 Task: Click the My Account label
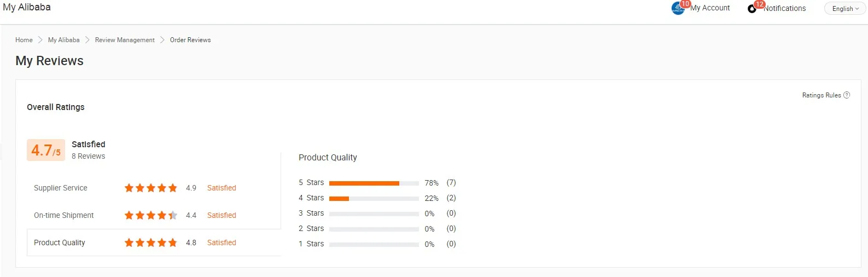click(x=710, y=8)
